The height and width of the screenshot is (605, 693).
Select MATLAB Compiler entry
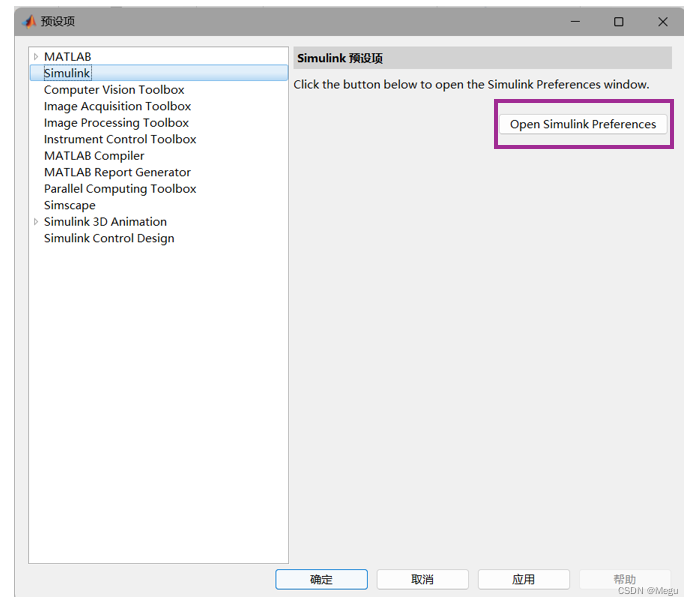coord(94,156)
